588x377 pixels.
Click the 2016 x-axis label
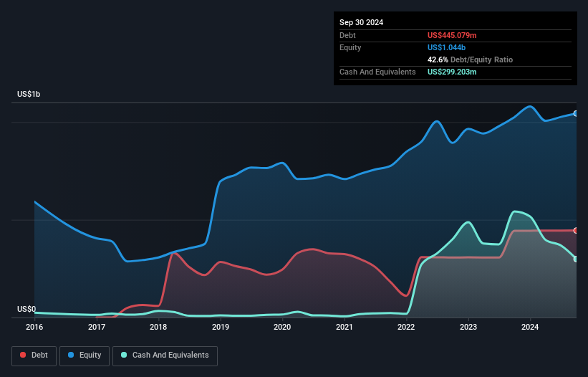coord(34,327)
